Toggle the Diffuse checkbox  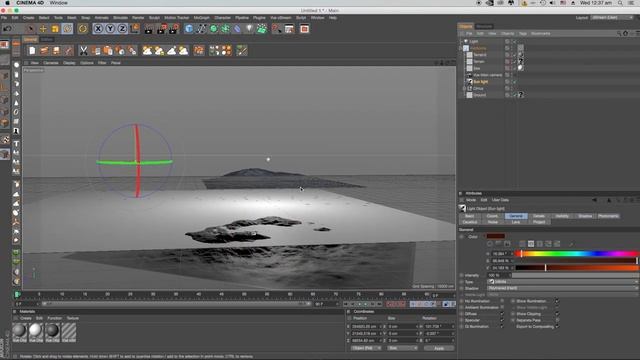502,314
